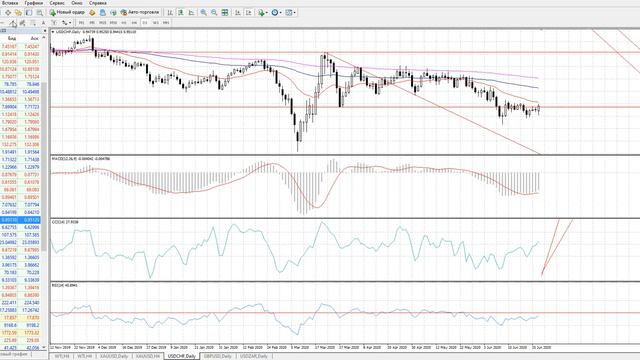Toggle the Terminal panel icon

(x=29, y=13)
